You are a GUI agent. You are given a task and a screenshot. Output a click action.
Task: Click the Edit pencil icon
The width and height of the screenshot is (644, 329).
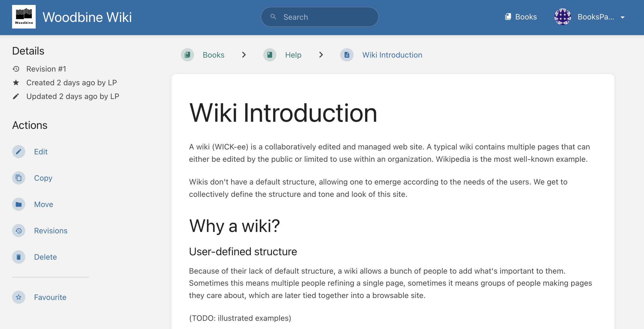(x=19, y=152)
